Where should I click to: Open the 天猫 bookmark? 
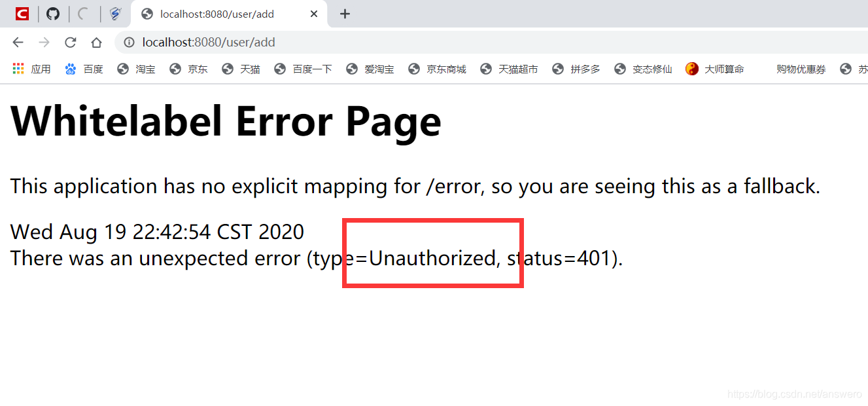pos(241,69)
